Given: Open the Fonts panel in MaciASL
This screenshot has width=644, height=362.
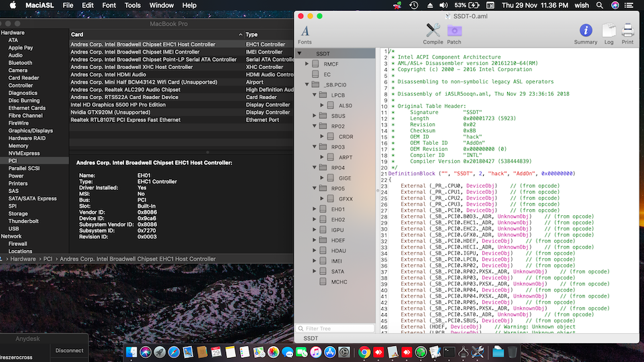Looking at the screenshot, I should [x=305, y=34].
